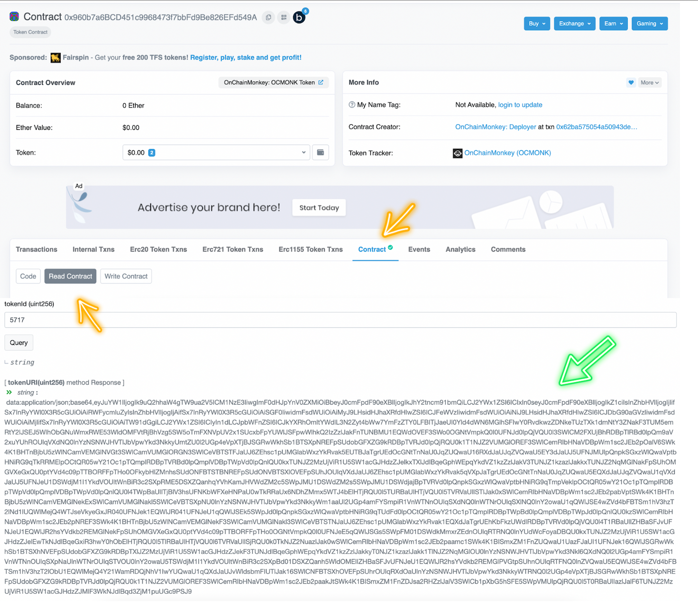Click the Fairspin sponsor logo

[x=55, y=58]
